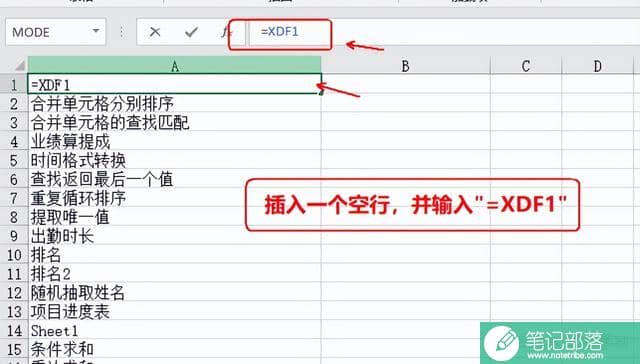Select row 4 header
The height and width of the screenshot is (364, 640).
point(14,142)
